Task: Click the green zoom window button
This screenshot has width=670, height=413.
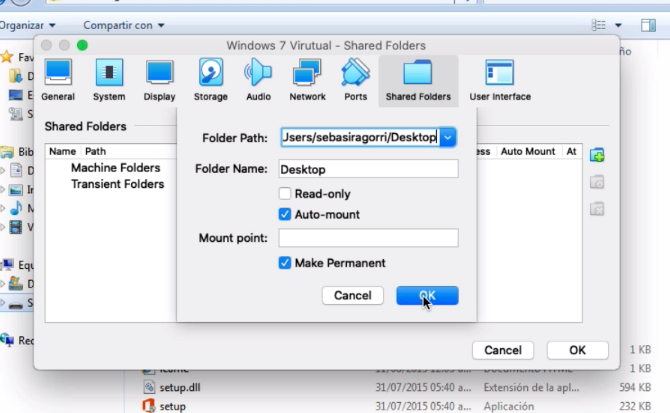Action: [82, 45]
